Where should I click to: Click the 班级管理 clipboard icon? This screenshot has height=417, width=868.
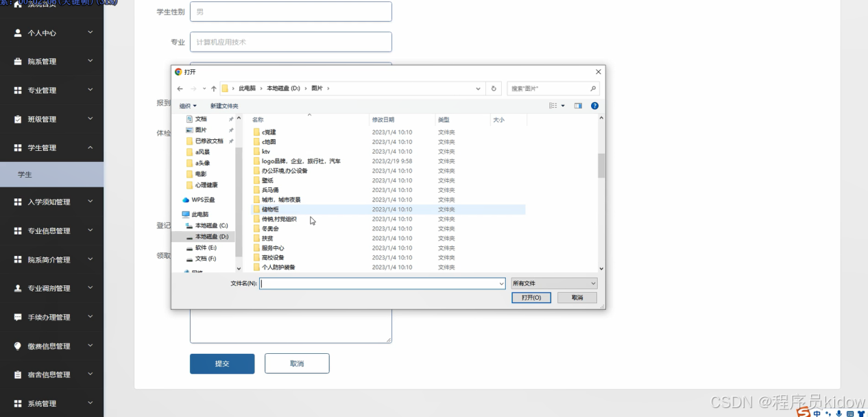[18, 119]
